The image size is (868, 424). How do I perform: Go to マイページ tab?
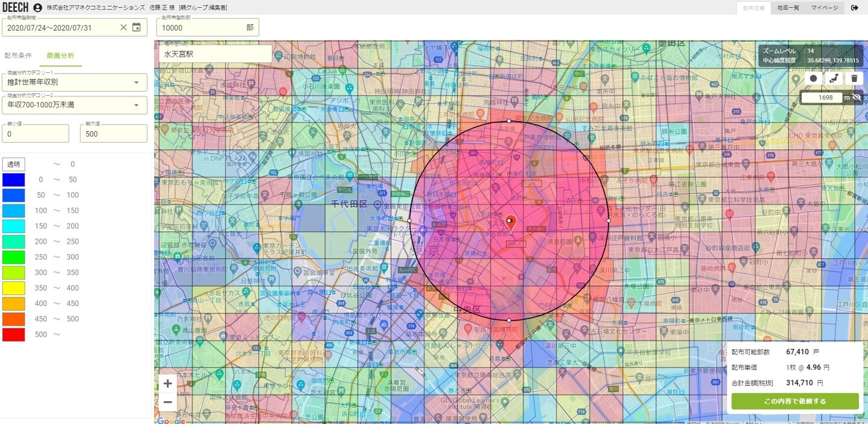(x=824, y=8)
